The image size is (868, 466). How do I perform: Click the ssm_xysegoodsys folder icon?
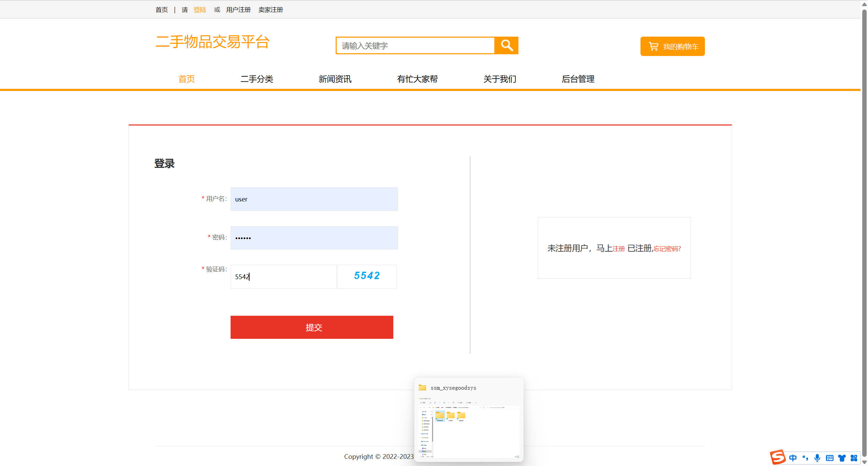pos(422,387)
